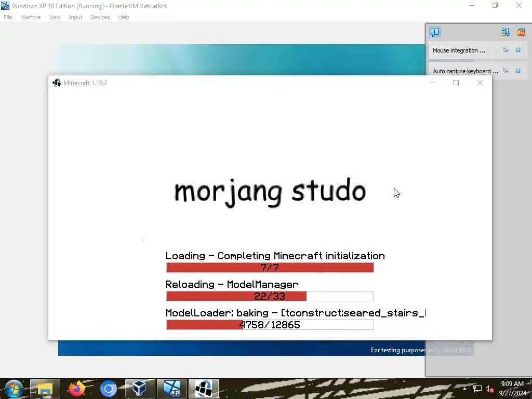Click the muted volume tray icon
The width and height of the screenshot is (532, 399).
[489, 389]
